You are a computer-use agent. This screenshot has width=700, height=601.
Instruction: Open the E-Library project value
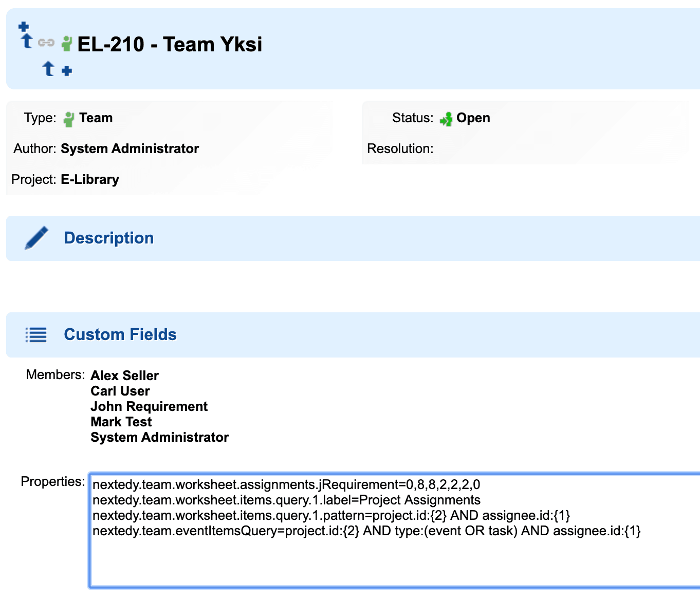pyautogui.click(x=90, y=179)
